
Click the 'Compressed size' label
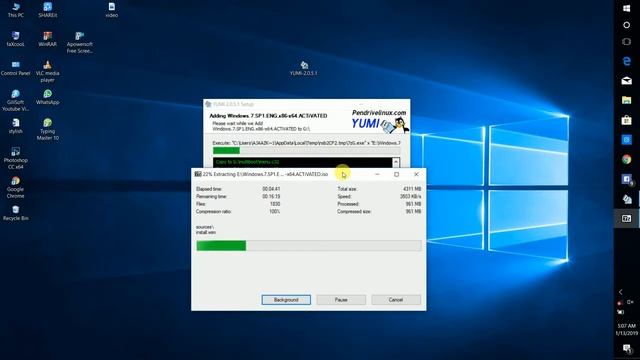[354, 211]
